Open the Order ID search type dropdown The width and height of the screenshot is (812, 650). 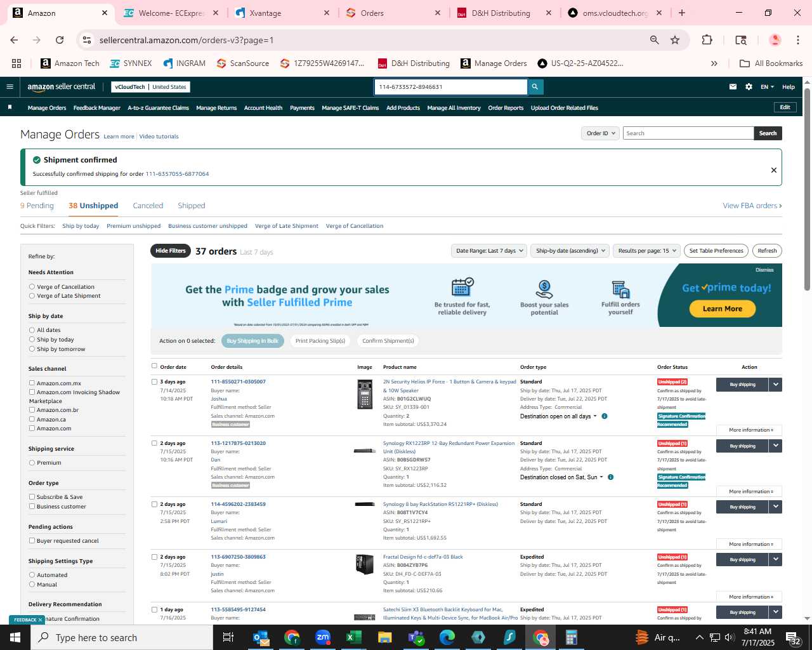tap(600, 133)
